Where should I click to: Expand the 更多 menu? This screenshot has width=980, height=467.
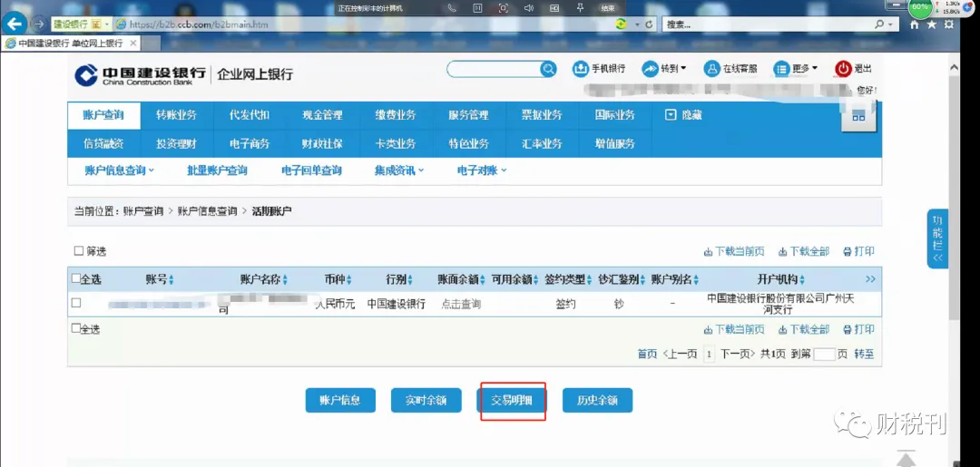pos(795,69)
